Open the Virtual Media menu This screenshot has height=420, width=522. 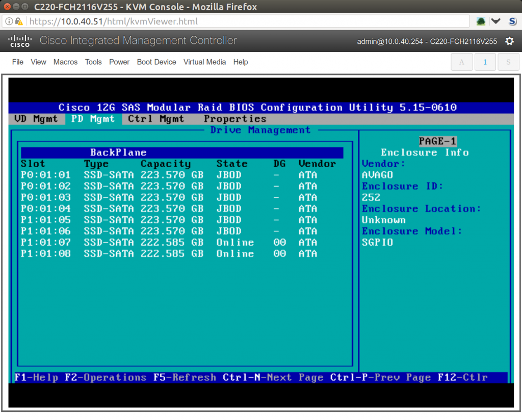click(204, 62)
